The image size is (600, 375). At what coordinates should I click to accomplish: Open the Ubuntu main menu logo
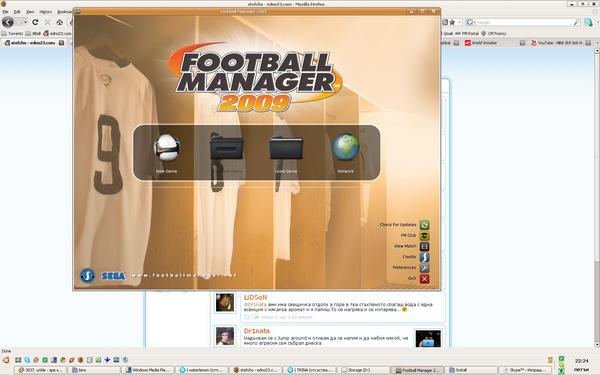pos(6,360)
